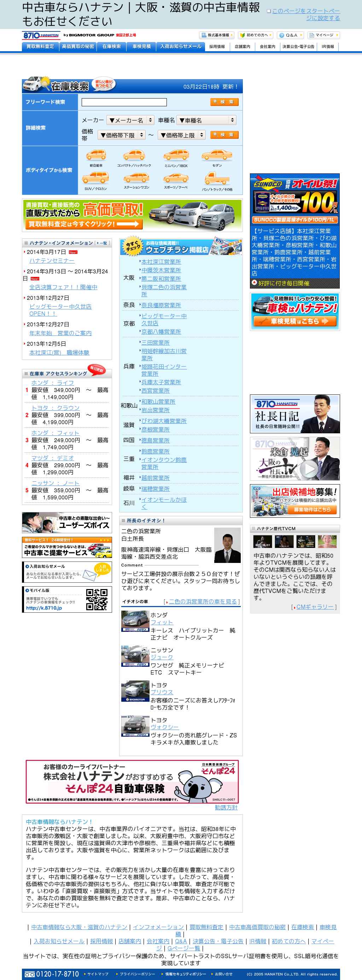The image size is (362, 980).
Task: Open 全店決算フェア！！開催中 link
Action: pyautogui.click(x=63, y=287)
